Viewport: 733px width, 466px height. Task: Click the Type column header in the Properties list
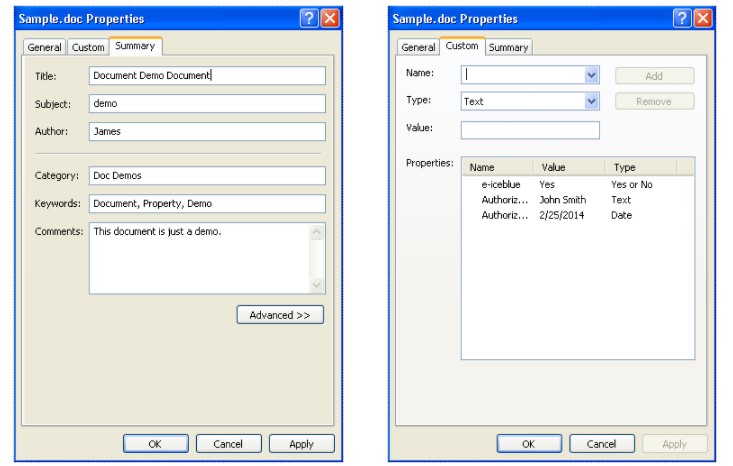coord(641,167)
